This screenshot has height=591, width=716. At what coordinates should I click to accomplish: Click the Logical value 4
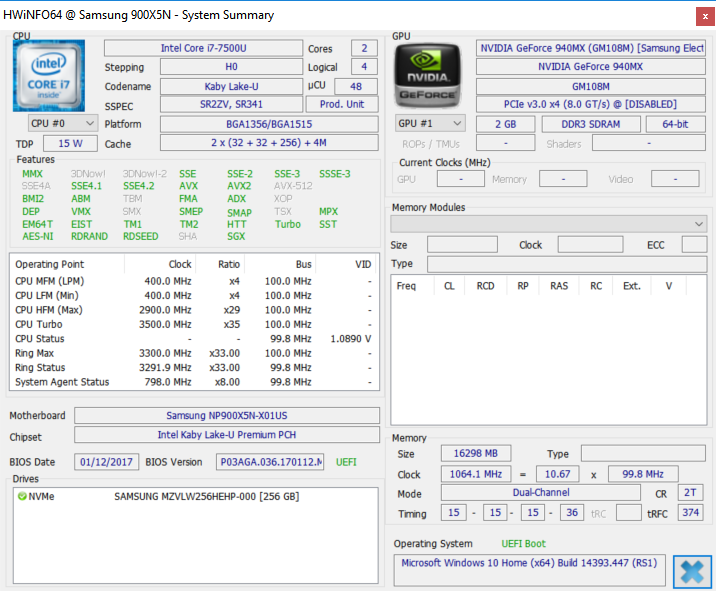point(364,67)
